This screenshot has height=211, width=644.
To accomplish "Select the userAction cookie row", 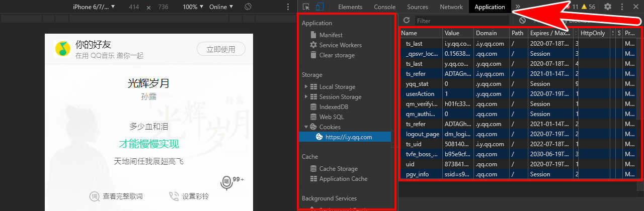I will tap(517, 94).
